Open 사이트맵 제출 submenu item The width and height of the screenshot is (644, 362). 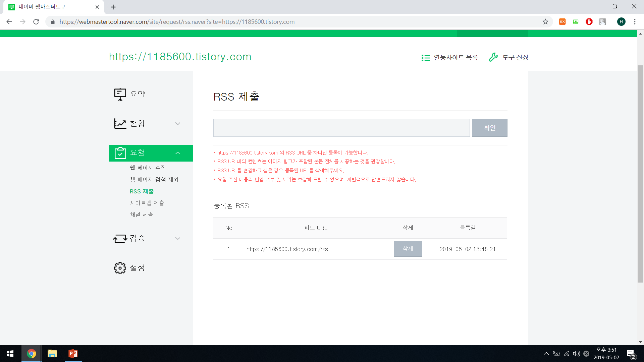[147, 203]
